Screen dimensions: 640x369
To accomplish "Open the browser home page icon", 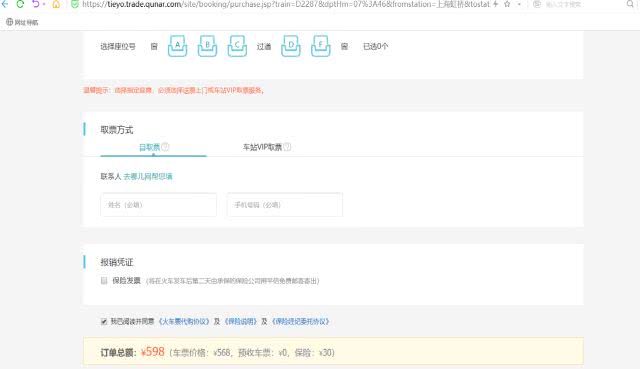I will (56, 4).
